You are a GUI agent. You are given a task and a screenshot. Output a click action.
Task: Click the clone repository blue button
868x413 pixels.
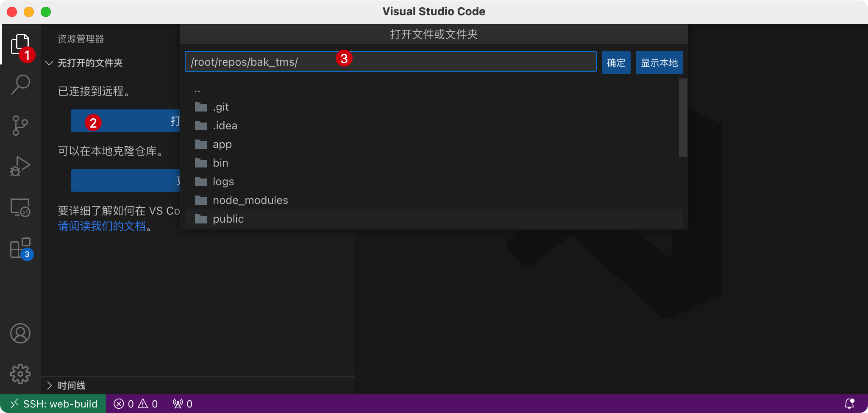pyautogui.click(x=125, y=181)
